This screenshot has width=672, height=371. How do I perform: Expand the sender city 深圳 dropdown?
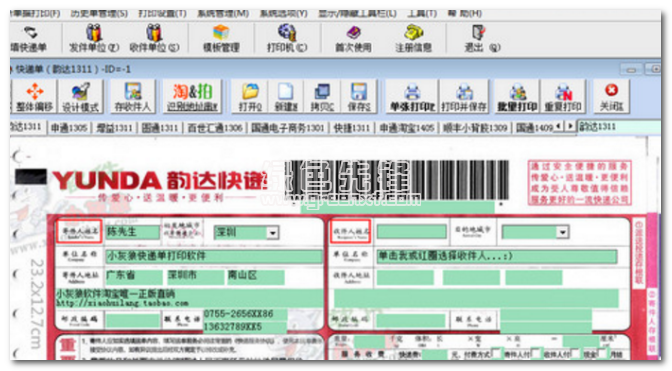tap(272, 233)
